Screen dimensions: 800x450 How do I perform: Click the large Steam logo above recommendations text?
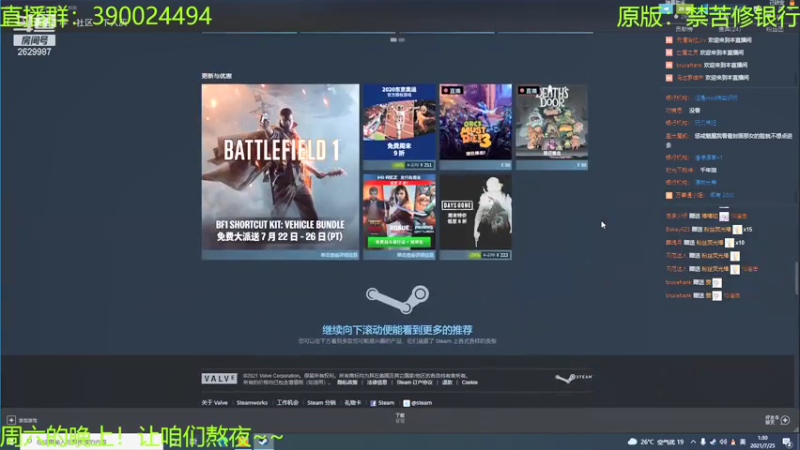coord(397,299)
